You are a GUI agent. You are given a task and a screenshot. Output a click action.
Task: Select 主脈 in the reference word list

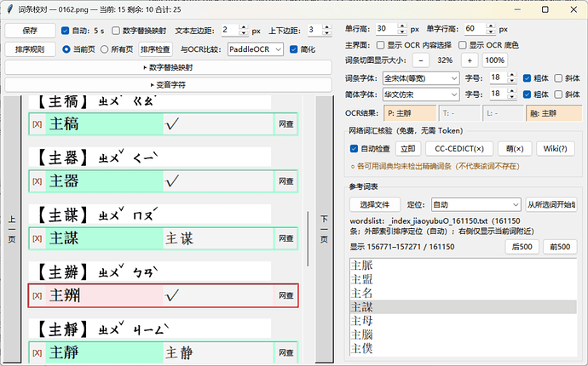pyautogui.click(x=463, y=266)
